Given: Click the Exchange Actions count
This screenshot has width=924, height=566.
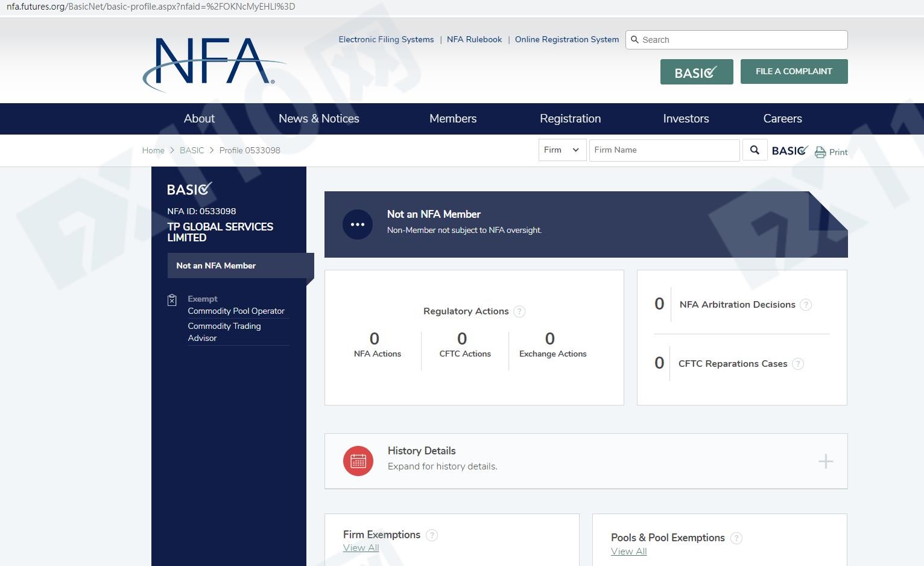Looking at the screenshot, I should 550,339.
